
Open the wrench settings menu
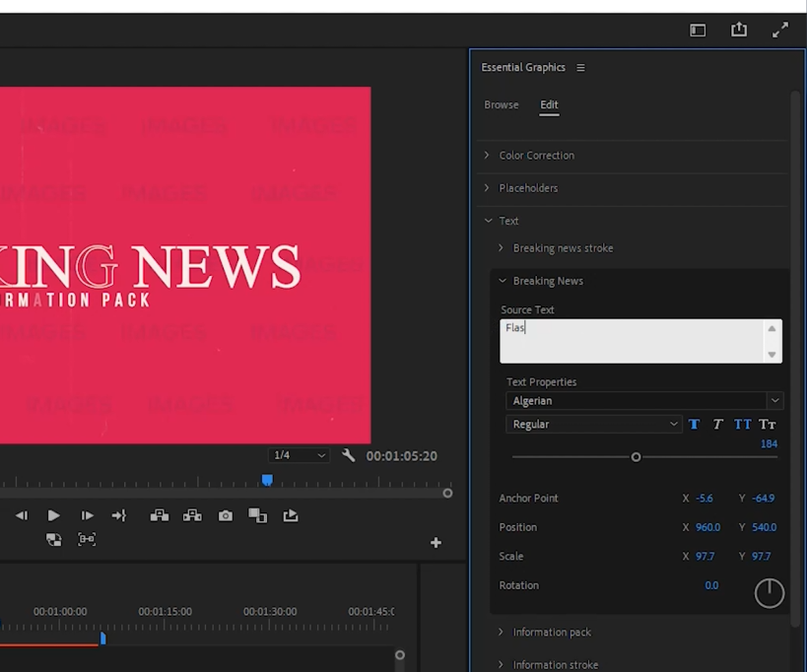point(348,455)
